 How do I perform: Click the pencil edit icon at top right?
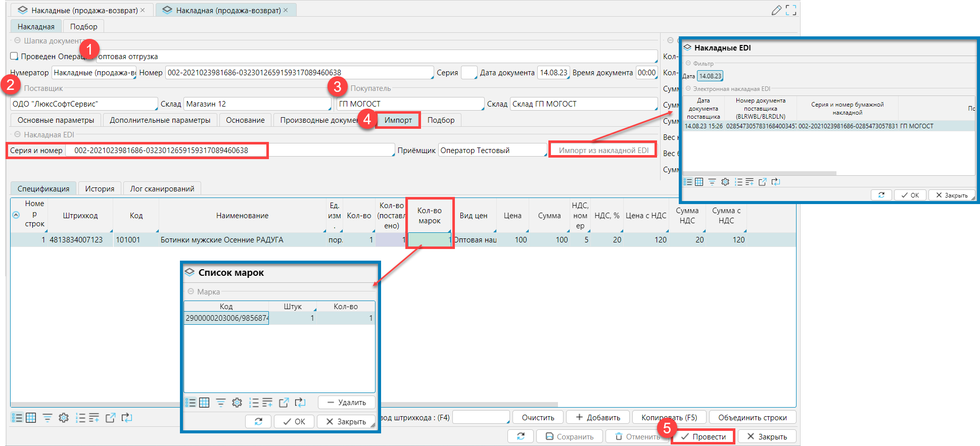776,10
